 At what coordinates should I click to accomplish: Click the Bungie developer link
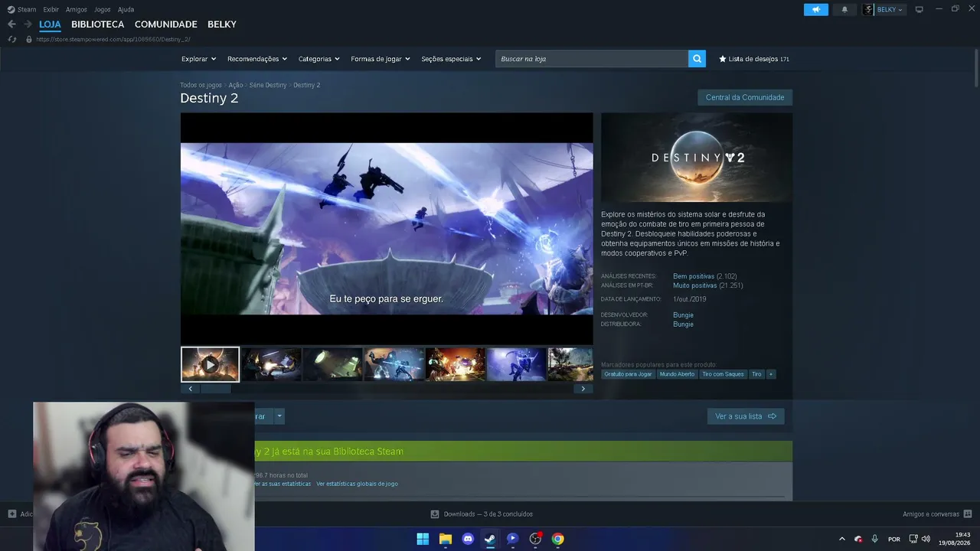683,315
